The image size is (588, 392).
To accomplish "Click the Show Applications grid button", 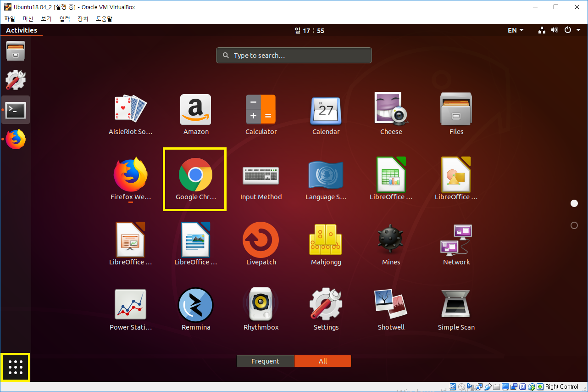I will tap(16, 367).
